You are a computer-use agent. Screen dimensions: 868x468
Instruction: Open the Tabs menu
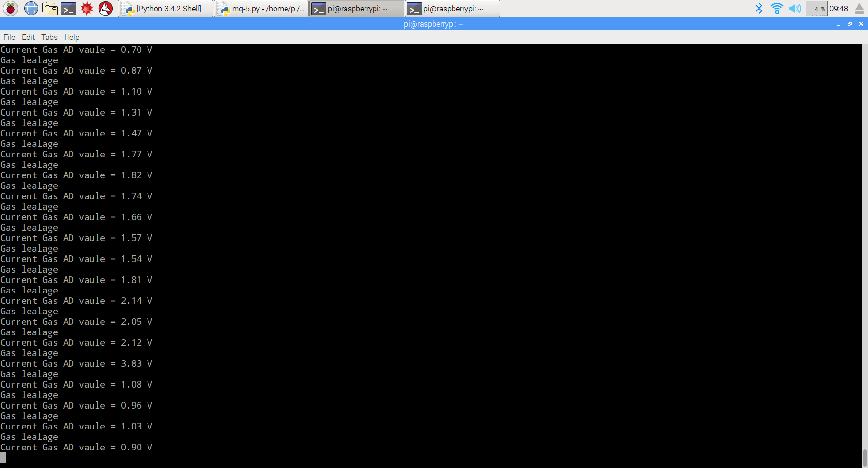click(49, 37)
